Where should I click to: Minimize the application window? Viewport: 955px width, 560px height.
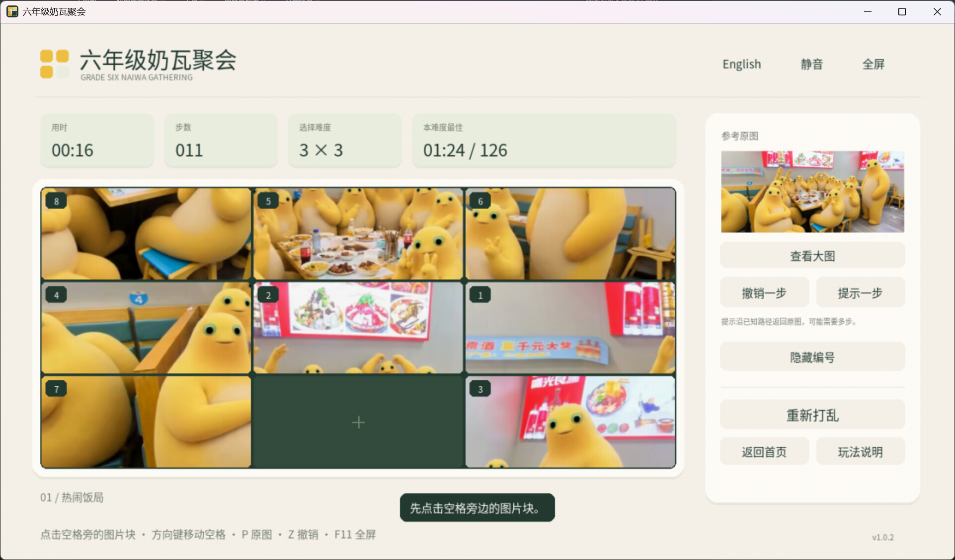pos(868,11)
